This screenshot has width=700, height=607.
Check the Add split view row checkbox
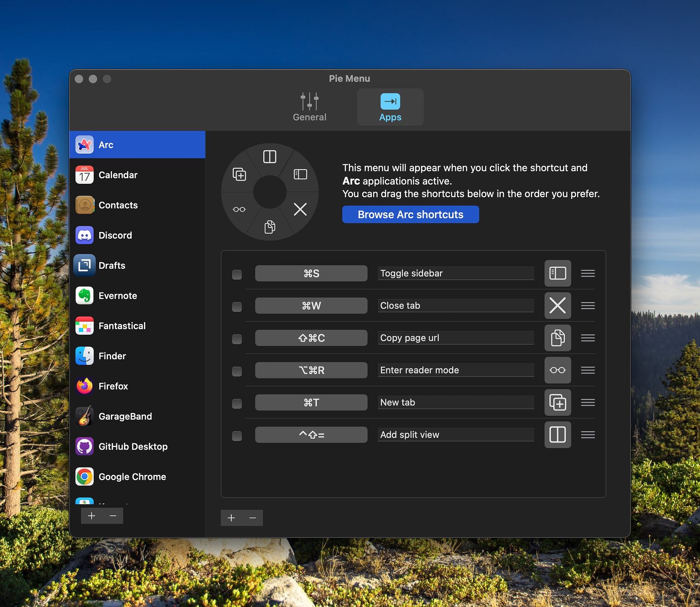[237, 436]
